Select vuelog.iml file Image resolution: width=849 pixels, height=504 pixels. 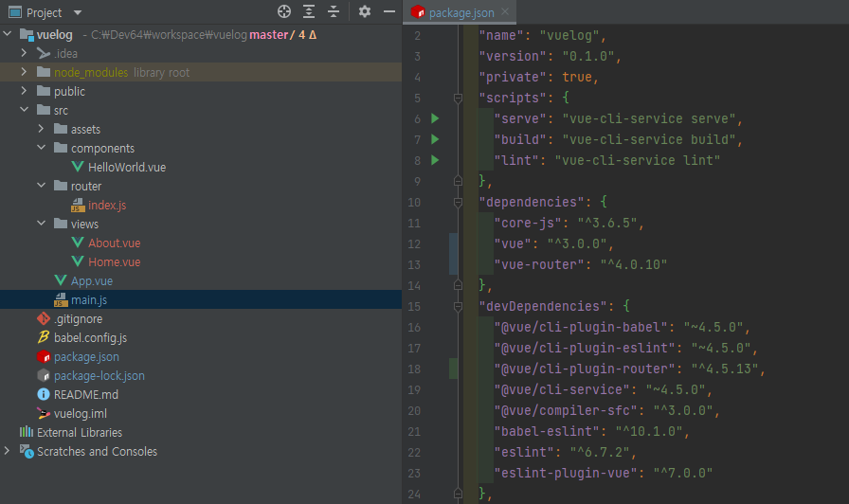[81, 414]
